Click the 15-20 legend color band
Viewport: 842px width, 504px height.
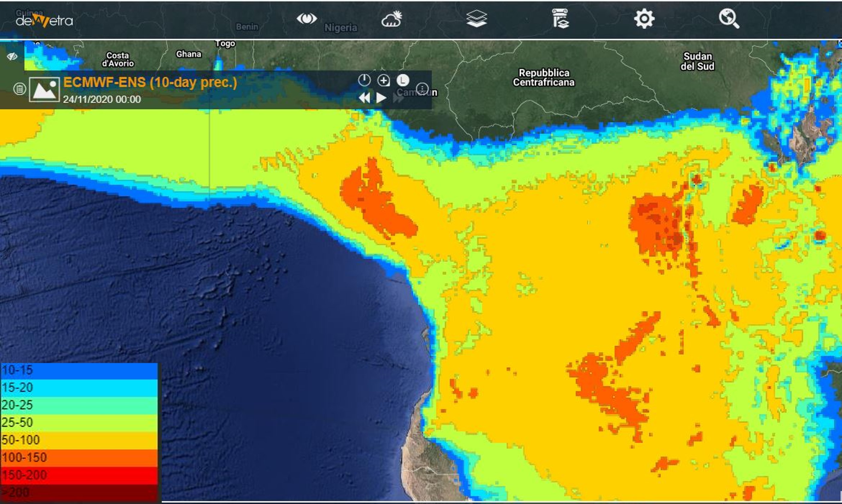click(x=79, y=388)
